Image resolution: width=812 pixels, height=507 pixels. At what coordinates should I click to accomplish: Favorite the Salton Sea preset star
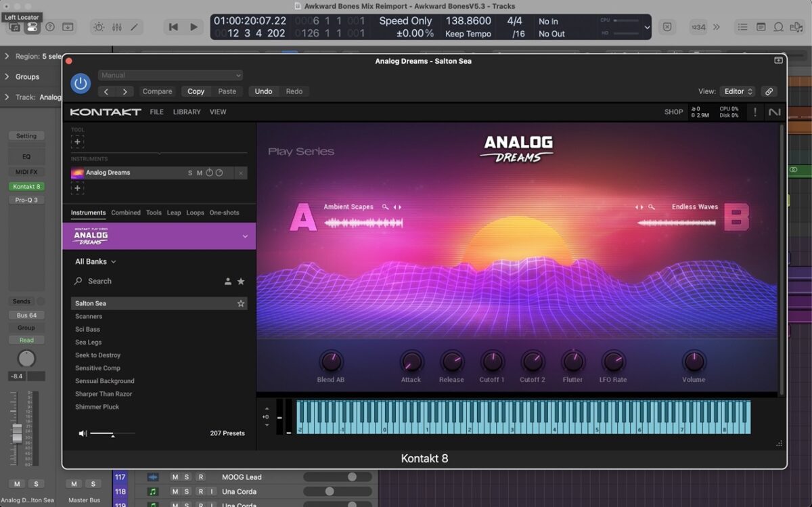coord(240,304)
